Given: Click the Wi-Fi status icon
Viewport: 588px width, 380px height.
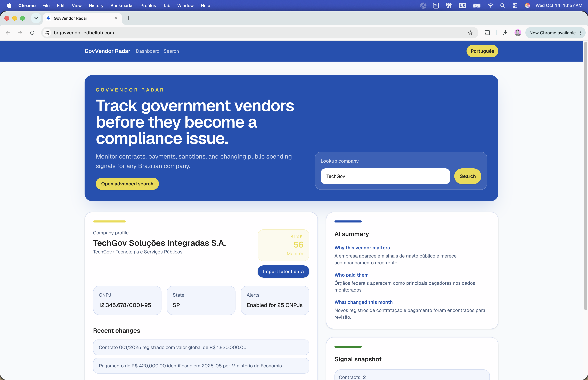Looking at the screenshot, I should [x=491, y=5].
